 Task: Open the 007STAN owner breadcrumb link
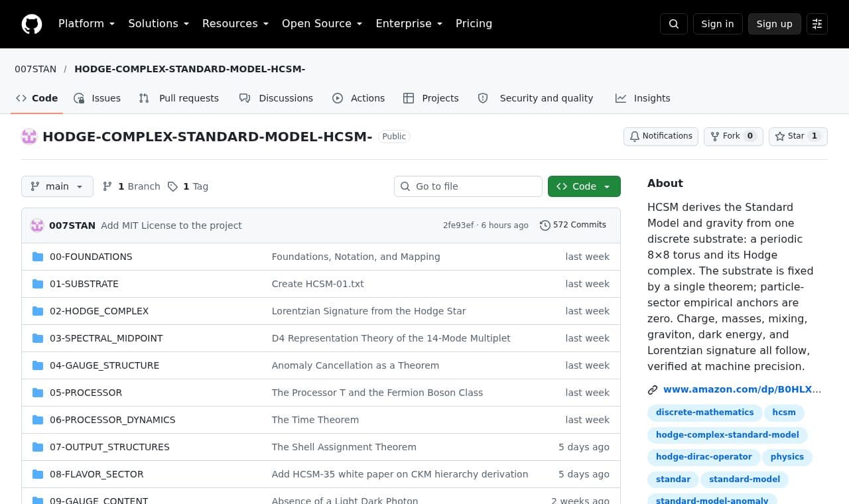click(36, 69)
